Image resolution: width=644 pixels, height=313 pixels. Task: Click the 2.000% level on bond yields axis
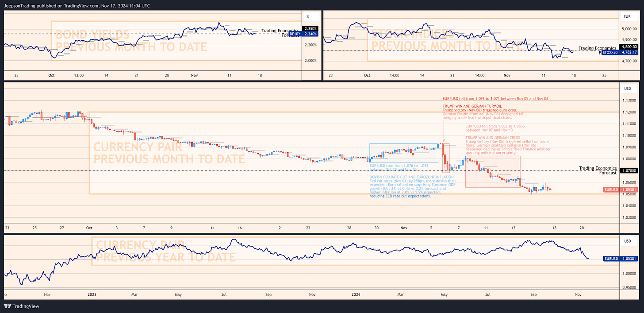(311, 60)
